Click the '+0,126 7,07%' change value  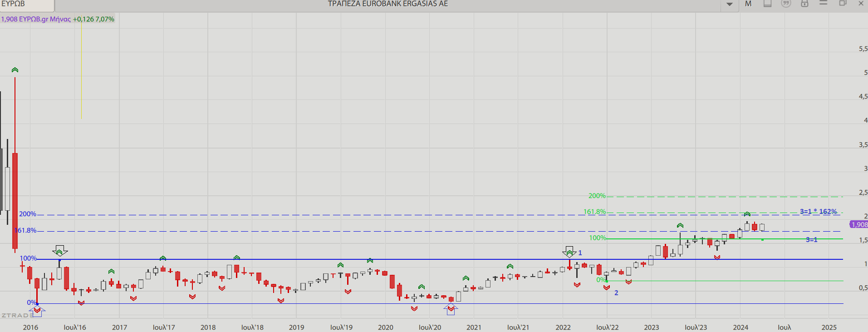tap(93, 19)
